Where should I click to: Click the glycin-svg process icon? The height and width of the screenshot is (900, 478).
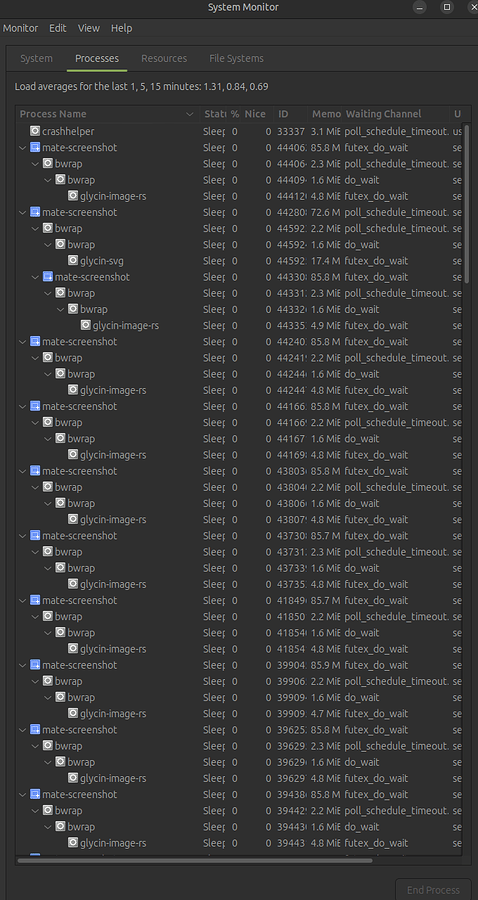coord(73,261)
